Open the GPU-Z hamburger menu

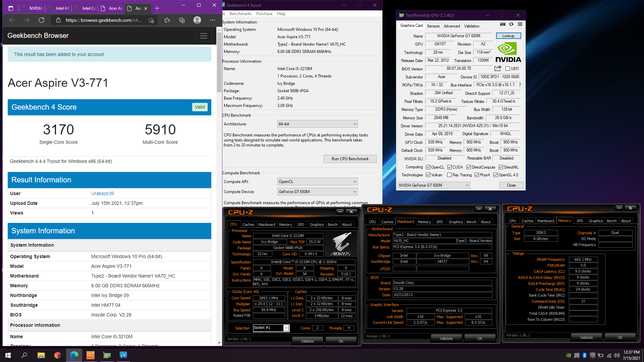point(520,24)
